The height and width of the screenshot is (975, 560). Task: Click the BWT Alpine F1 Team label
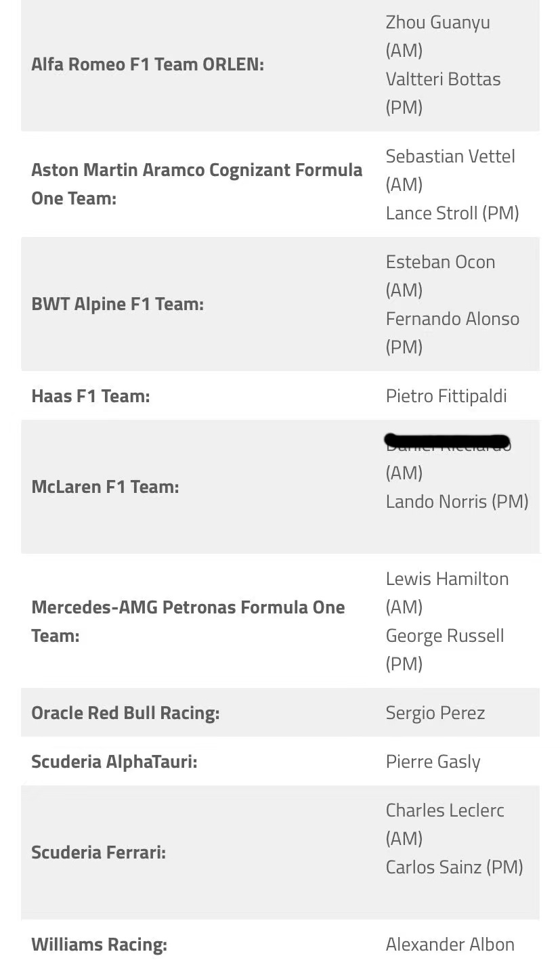[x=117, y=304]
